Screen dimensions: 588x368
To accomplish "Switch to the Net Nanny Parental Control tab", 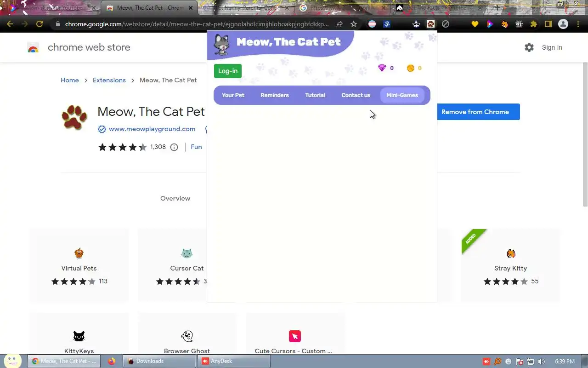I will pyautogui.click(x=246, y=8).
